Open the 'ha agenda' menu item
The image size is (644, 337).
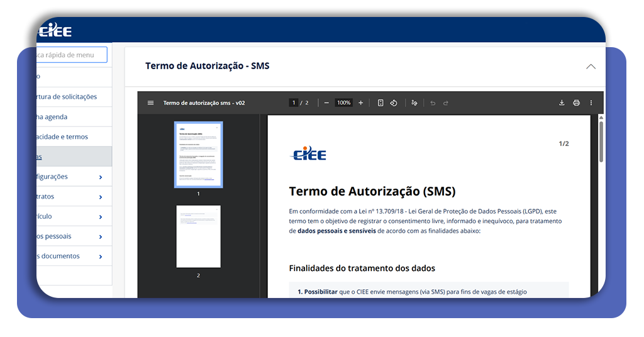pos(74,117)
